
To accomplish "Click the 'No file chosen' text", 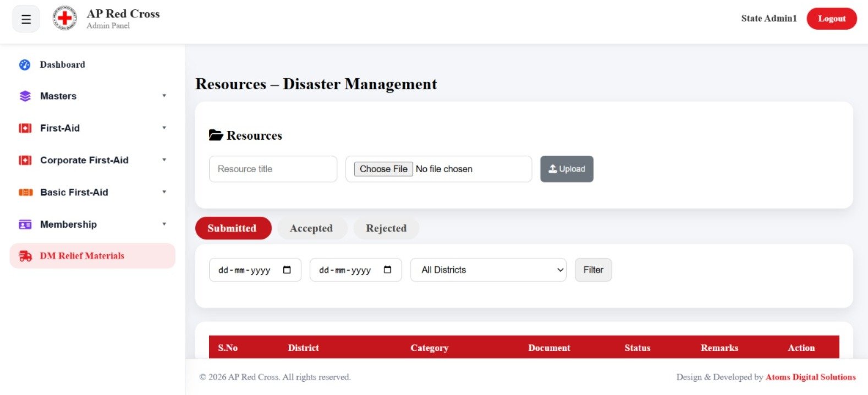I will pos(444,169).
